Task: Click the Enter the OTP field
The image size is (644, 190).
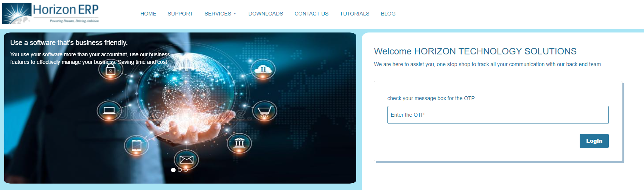Action: point(498,115)
